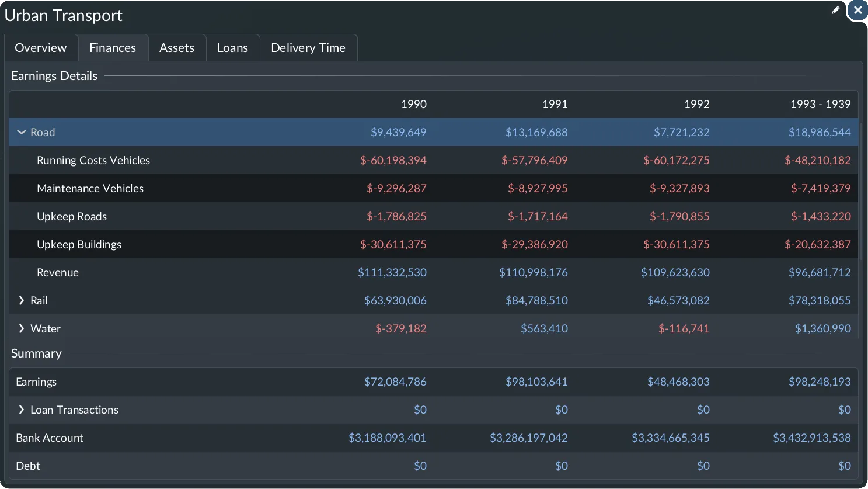The height and width of the screenshot is (489, 868).
Task: Click the Earnings summary row label
Action: [x=36, y=382]
